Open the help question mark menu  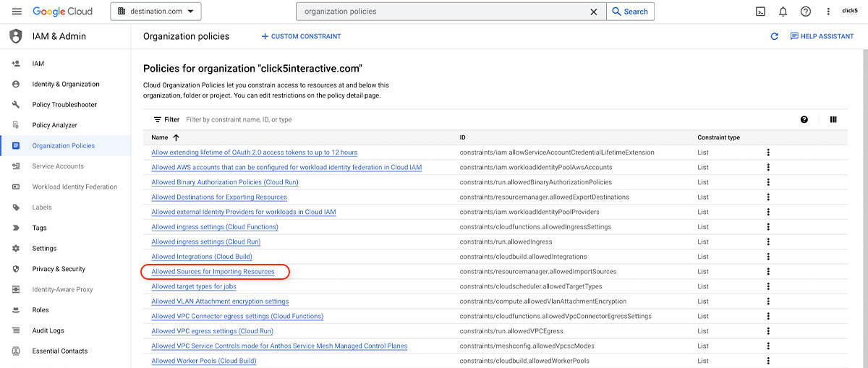pos(806,12)
